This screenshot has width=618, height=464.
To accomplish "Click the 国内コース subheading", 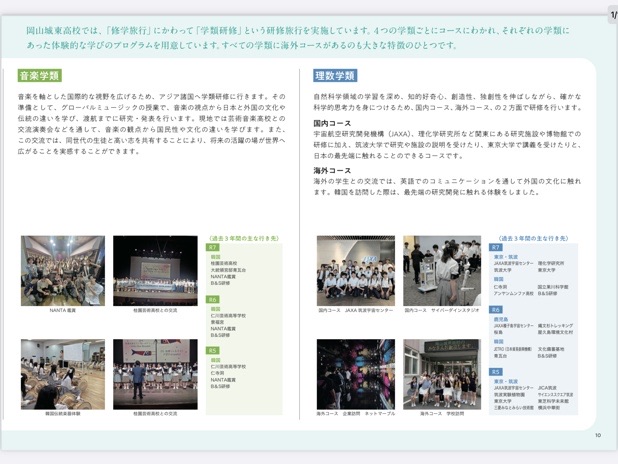I will (x=332, y=123).
